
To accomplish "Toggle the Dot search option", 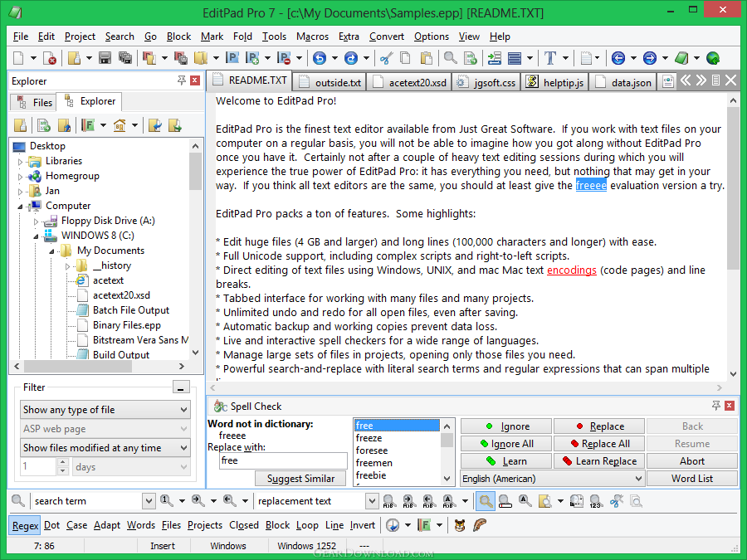I will 52,525.
